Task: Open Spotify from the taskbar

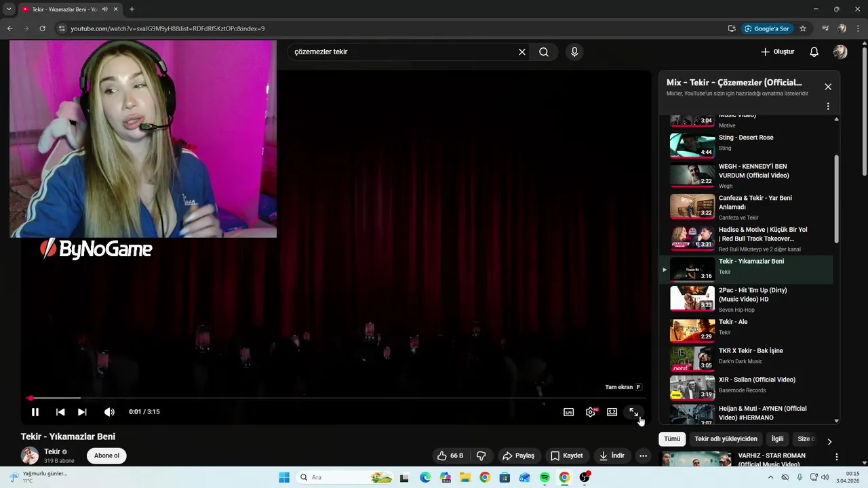Action: pyautogui.click(x=545, y=477)
